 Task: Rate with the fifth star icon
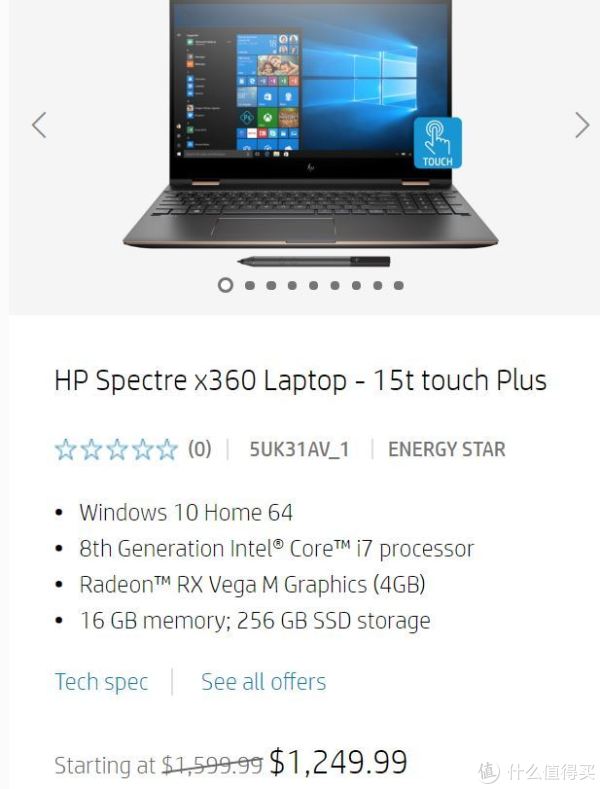[167, 449]
